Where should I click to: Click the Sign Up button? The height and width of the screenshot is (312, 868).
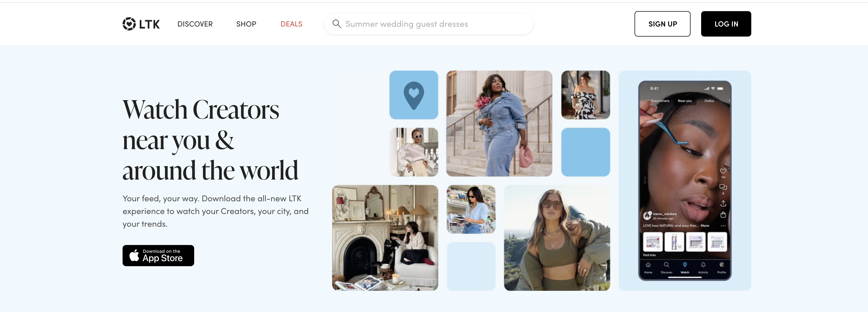[x=662, y=24]
